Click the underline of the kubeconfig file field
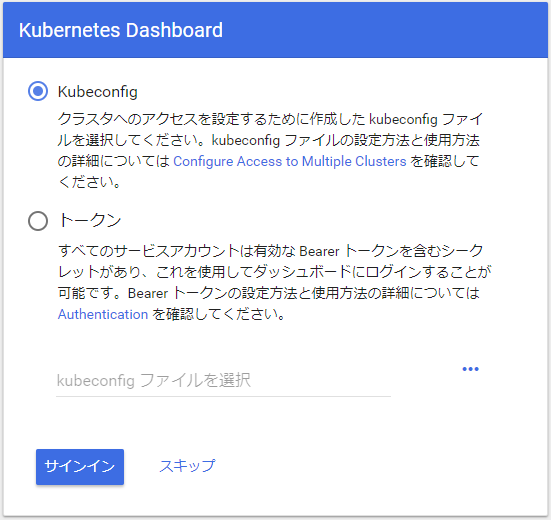This screenshot has height=520, width=551. pos(223,396)
